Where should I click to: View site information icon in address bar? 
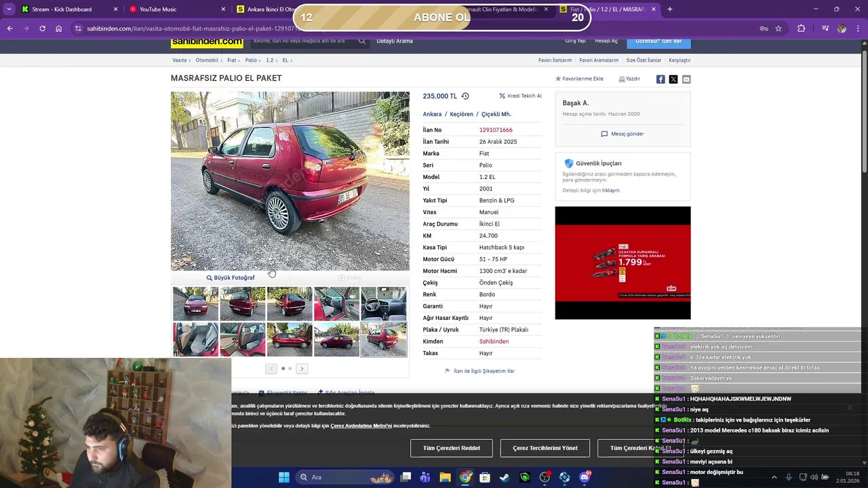[78, 28]
